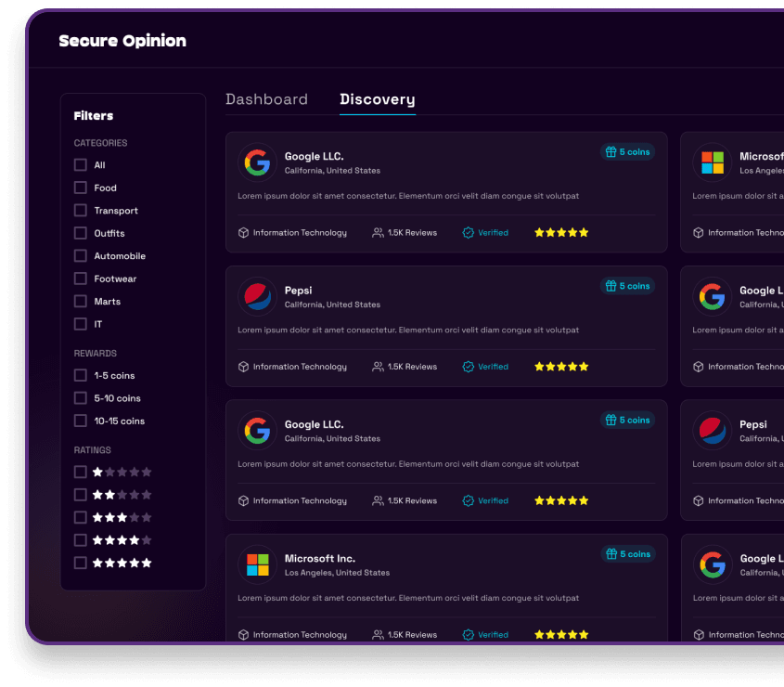Click the verified checkmark icon in Microsoft Inc. card
This screenshot has height=687, width=784.
pos(468,635)
